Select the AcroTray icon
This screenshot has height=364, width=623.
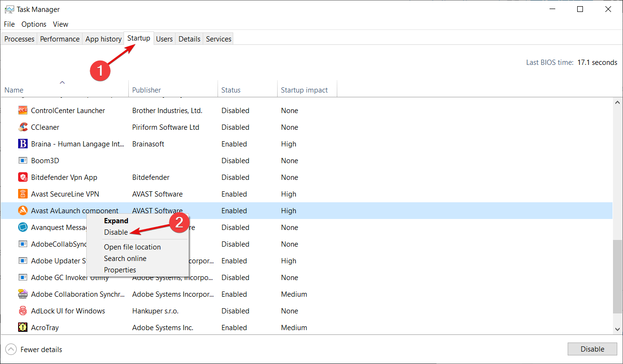[22, 328]
